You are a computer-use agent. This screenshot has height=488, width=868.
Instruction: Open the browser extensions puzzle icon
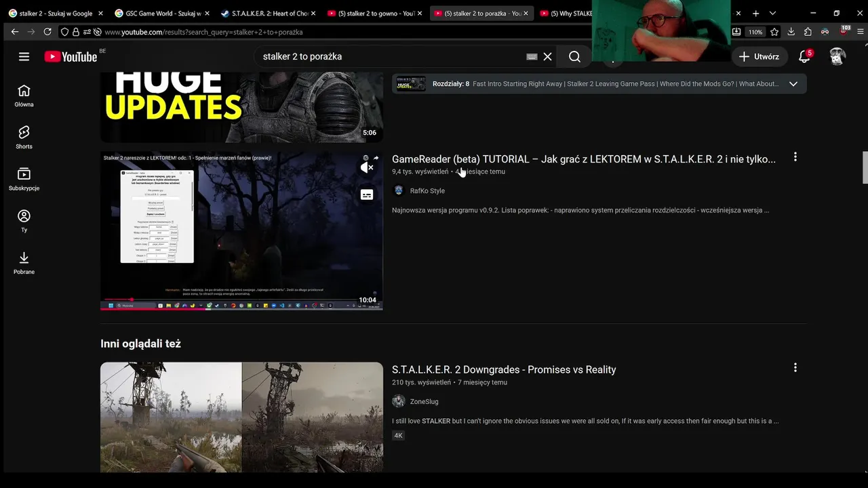808,32
